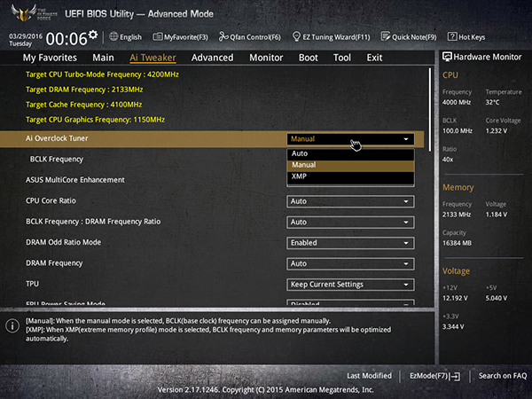Click BCLK value 100.0 MHz
This screenshot has width=532, height=399.
pos(458,131)
